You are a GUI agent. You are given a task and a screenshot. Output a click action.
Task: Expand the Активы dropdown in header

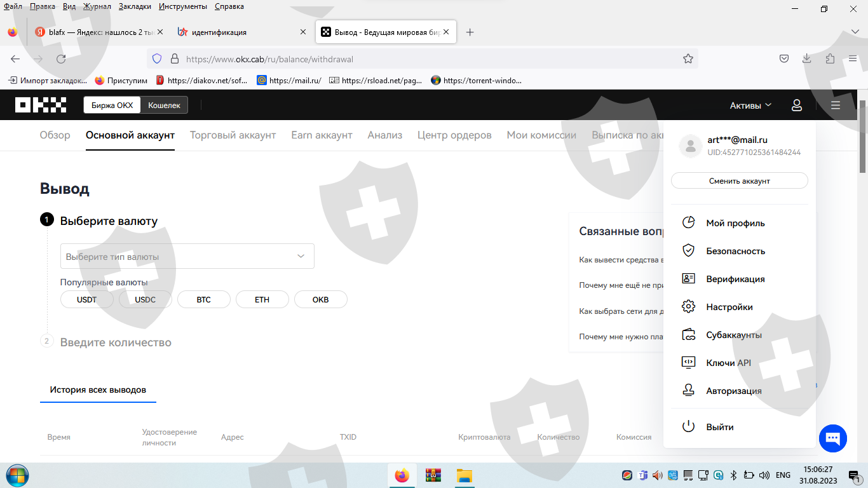[x=750, y=105]
